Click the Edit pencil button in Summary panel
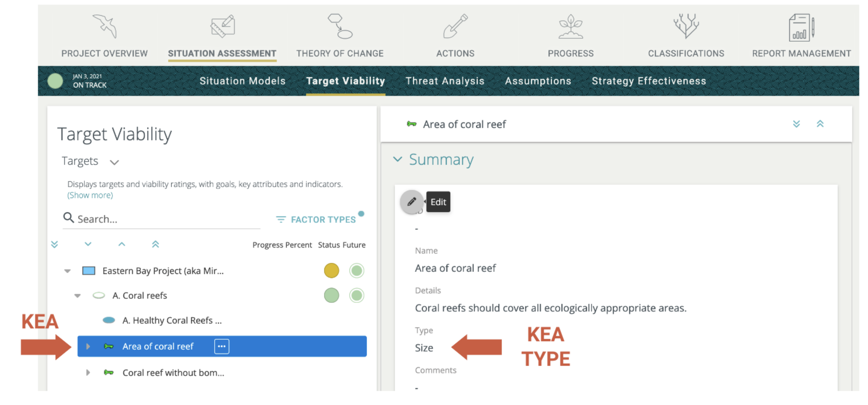 click(412, 202)
